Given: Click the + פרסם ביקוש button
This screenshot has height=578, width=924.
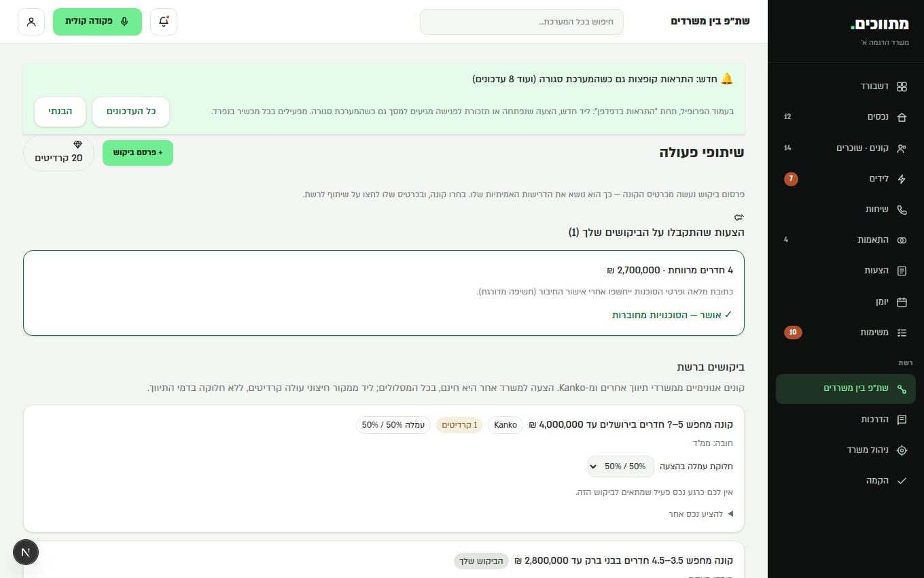Looking at the screenshot, I should tap(138, 153).
